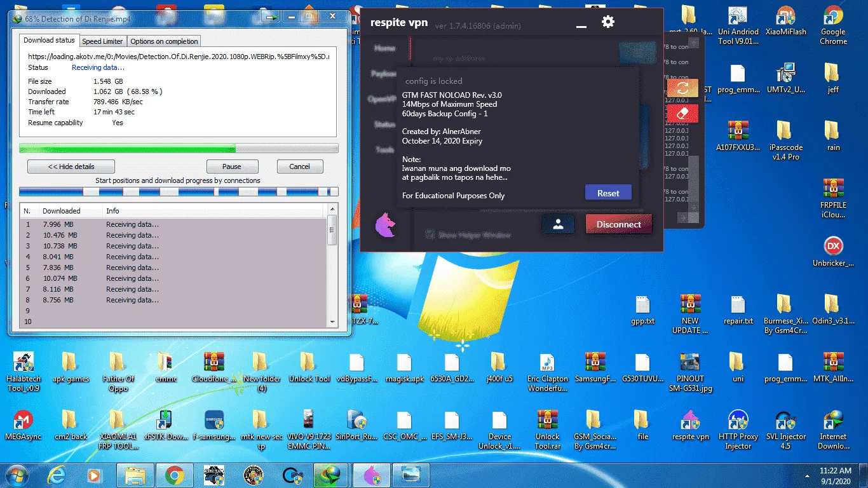Cancel the current IDM download
This screenshot has height=488, width=868.
[300, 166]
